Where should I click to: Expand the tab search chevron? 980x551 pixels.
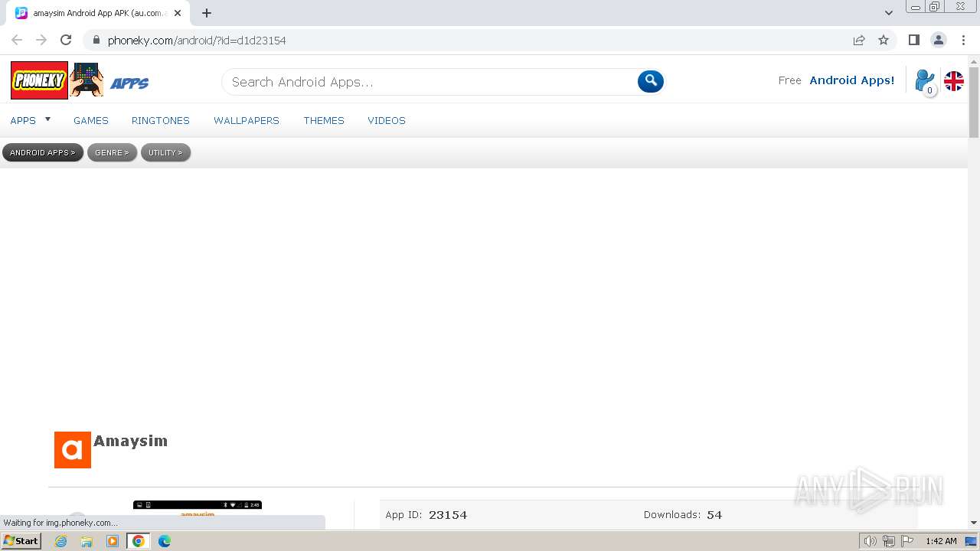coord(888,13)
